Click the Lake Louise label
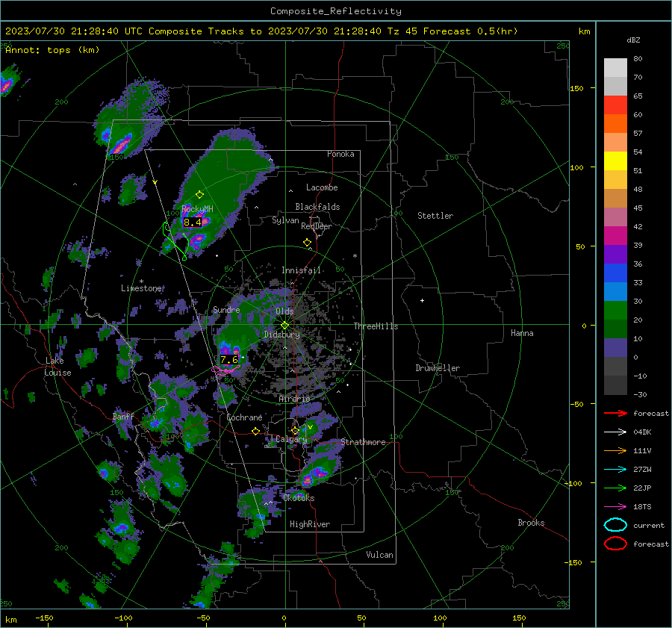Image resolution: width=672 pixels, height=628 pixels. point(57,367)
